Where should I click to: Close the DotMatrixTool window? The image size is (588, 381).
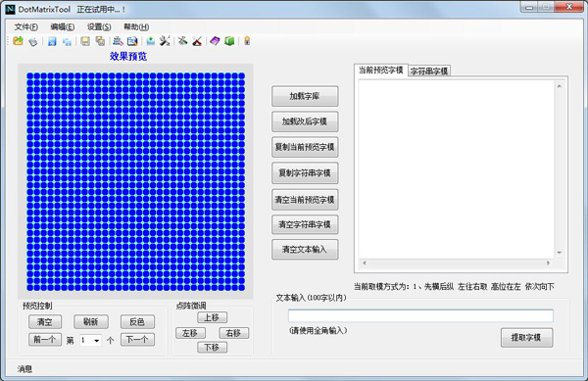pyautogui.click(x=568, y=7)
